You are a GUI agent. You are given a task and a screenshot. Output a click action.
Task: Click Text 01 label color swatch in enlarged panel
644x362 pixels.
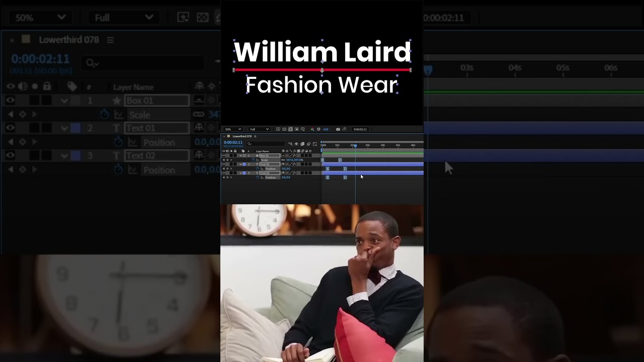click(75, 128)
